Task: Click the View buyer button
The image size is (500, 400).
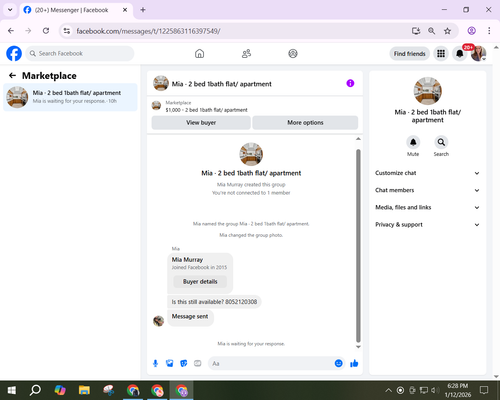Action: tap(201, 123)
